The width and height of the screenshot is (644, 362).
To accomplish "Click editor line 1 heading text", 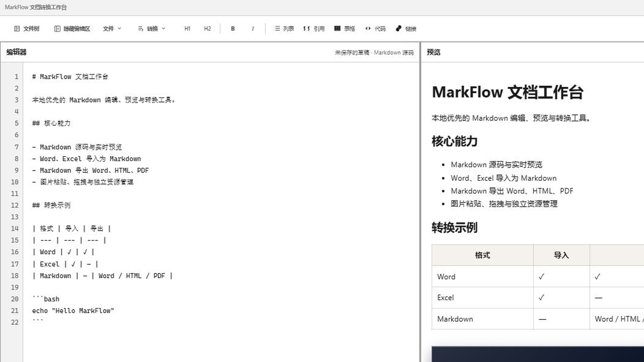I will pyautogui.click(x=70, y=77).
